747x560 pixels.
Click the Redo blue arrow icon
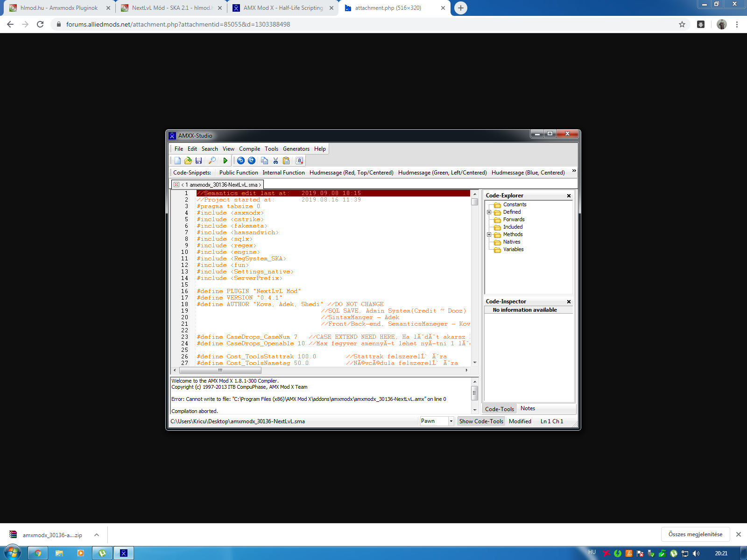click(252, 161)
